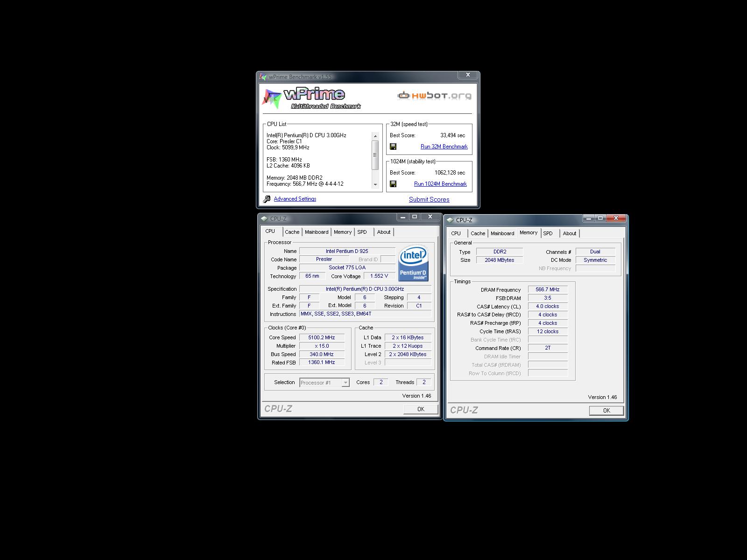Switch to Cache tab in left CPU-Z

[x=292, y=232]
